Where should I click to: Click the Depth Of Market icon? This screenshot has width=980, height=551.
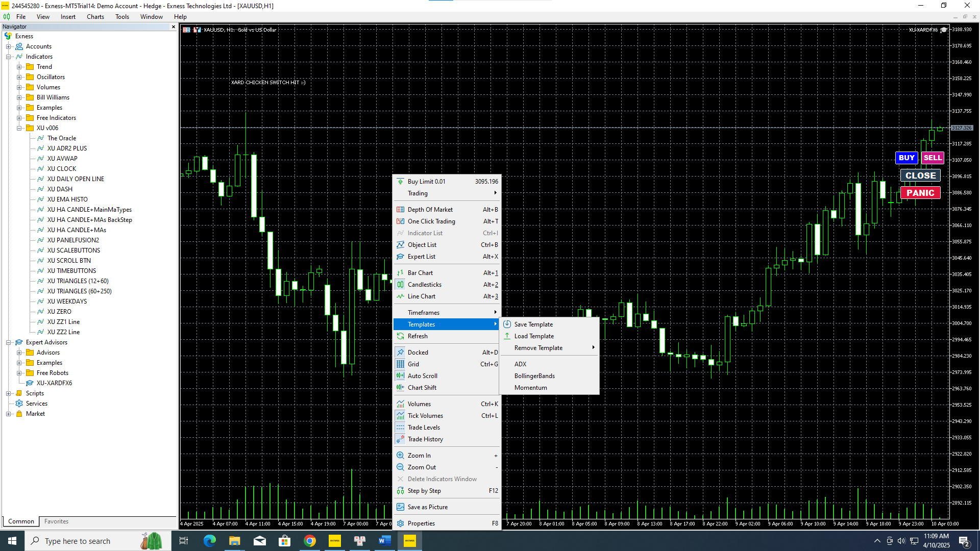(400, 210)
